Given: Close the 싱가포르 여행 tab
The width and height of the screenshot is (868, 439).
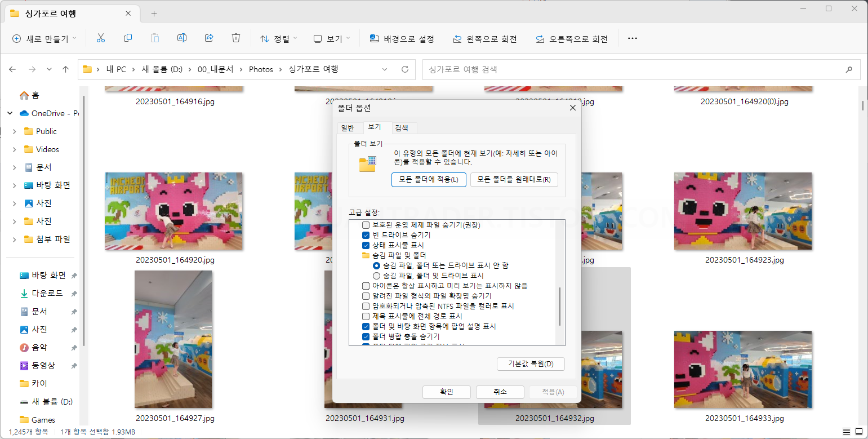Looking at the screenshot, I should (128, 14).
